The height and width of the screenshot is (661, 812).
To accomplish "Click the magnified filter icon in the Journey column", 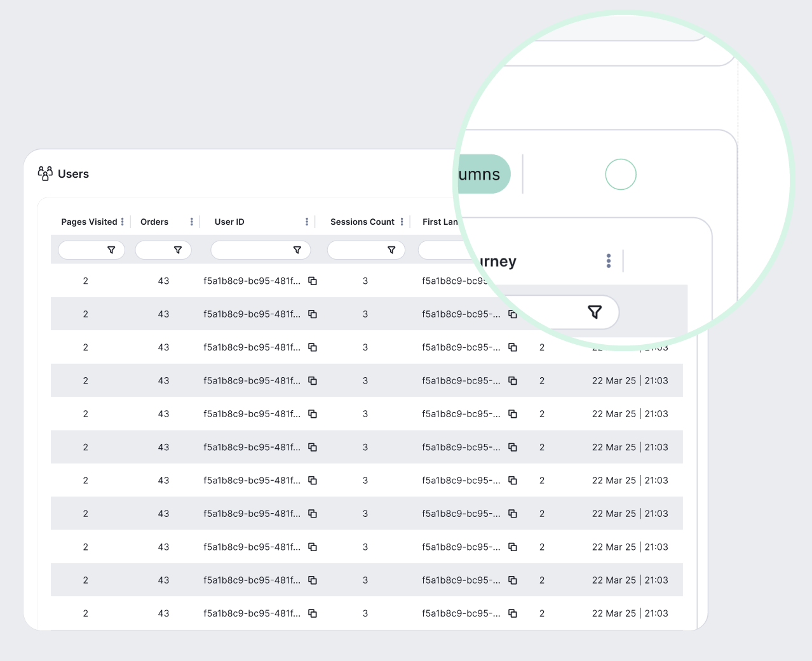I will [594, 312].
